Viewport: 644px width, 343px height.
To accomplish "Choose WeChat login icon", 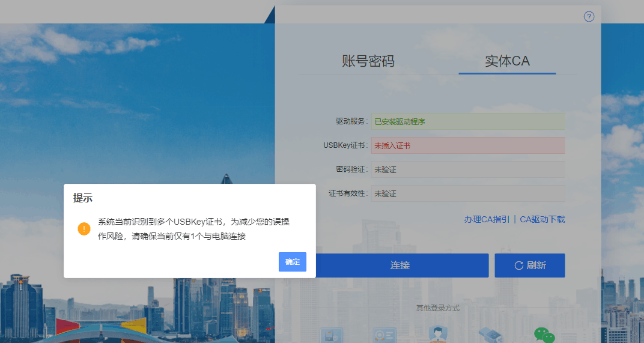I will point(544,335).
